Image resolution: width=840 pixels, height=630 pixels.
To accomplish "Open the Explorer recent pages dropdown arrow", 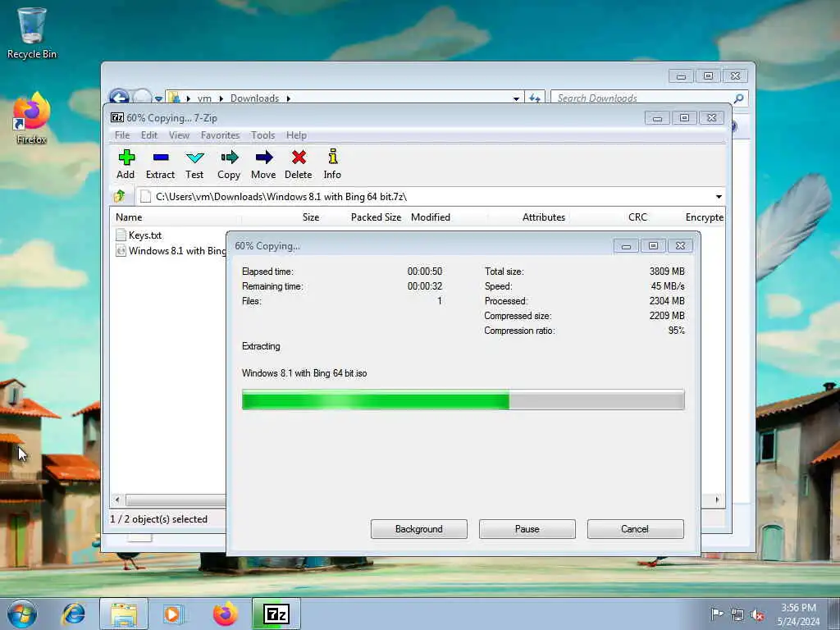I will pos(158,98).
